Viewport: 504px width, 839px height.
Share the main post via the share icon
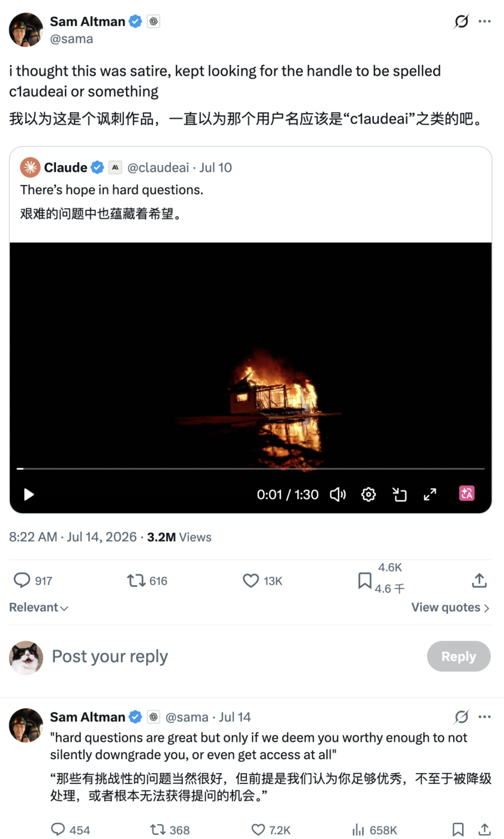479,580
